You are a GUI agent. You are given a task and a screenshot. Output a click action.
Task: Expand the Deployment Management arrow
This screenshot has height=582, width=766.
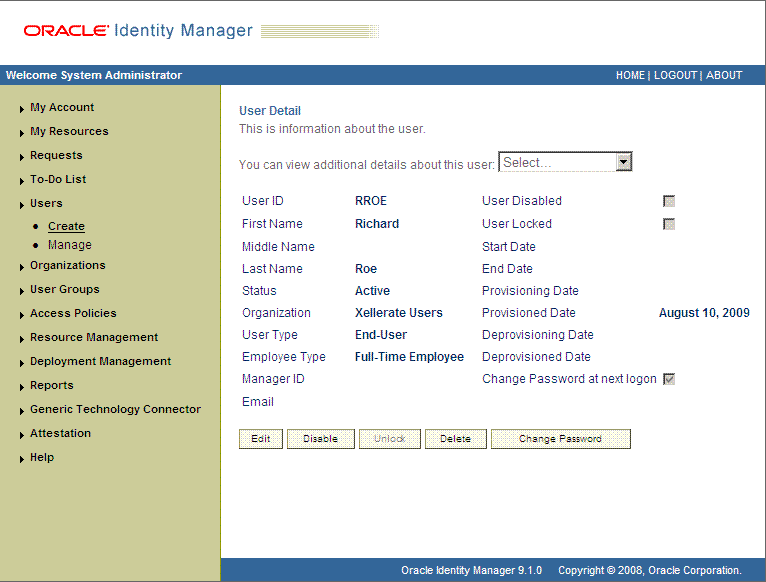[x=21, y=363]
